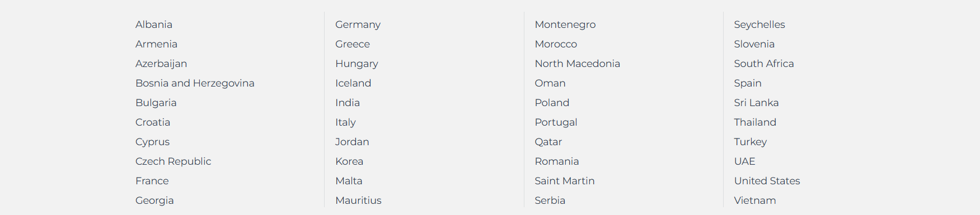Select Bosnia and Herzegovina from the list

point(195,83)
